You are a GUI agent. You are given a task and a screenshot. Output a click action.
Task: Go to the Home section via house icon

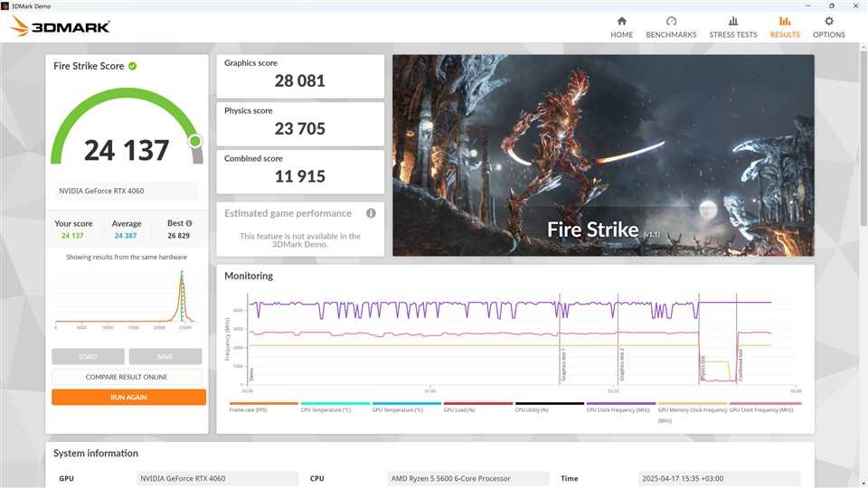coord(621,22)
